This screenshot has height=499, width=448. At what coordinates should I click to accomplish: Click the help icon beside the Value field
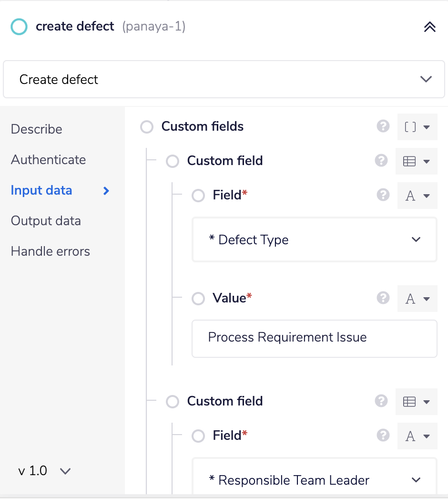(x=383, y=298)
